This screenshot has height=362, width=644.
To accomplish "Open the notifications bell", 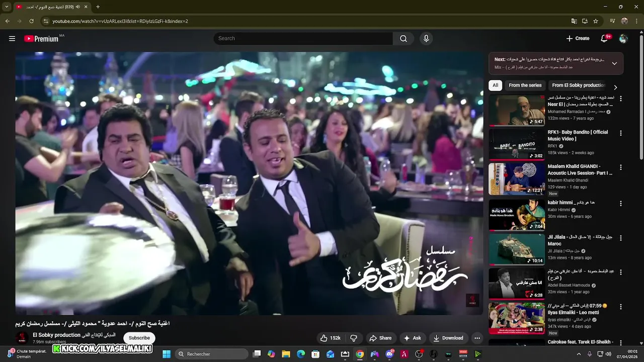I will [x=604, y=39].
